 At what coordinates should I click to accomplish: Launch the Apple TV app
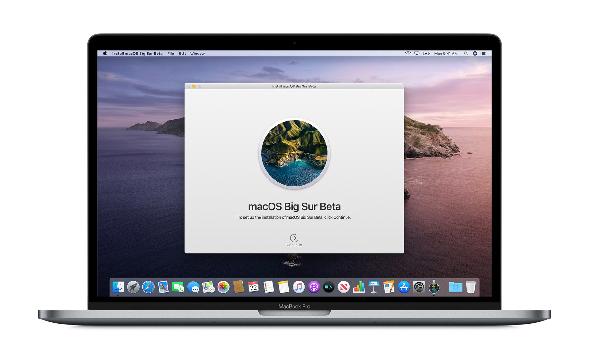(x=329, y=287)
